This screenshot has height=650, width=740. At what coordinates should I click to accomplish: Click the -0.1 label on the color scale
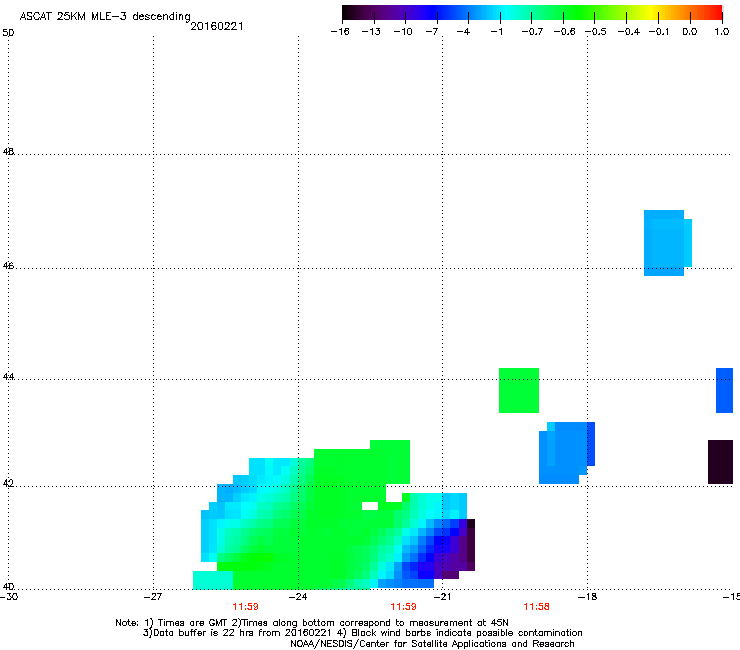659,32
